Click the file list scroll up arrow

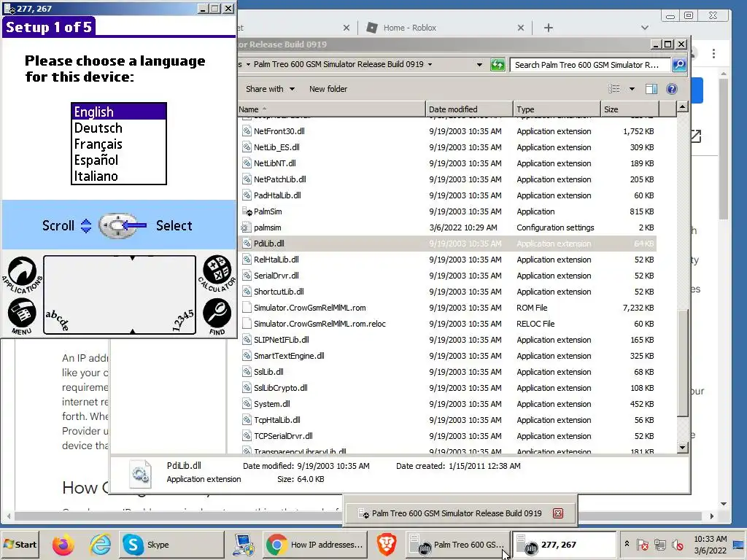coord(682,107)
